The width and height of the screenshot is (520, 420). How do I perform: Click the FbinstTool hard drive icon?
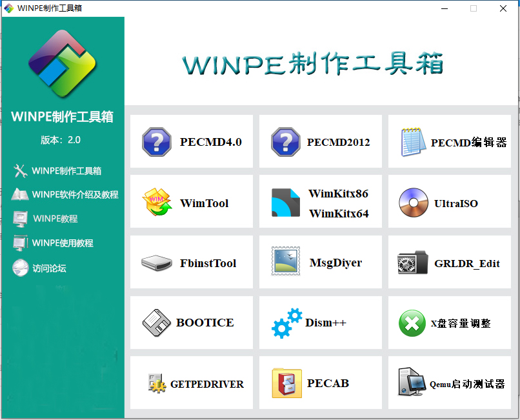(x=157, y=263)
